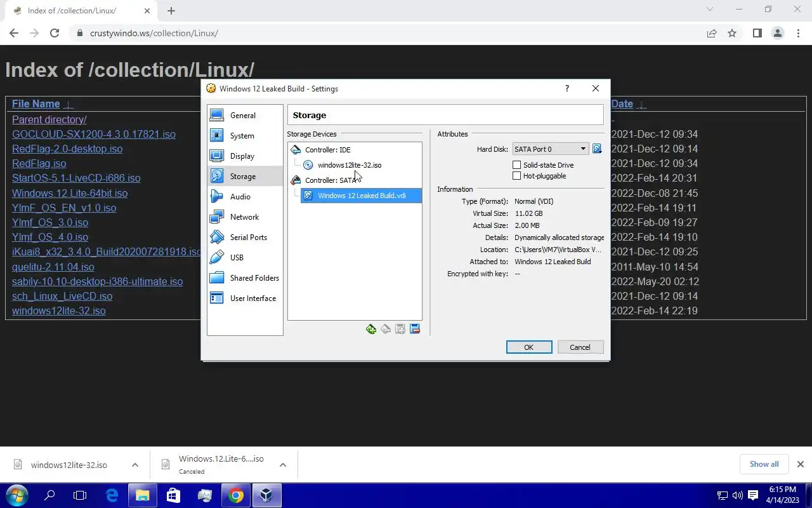812x508 pixels.
Task: Click the share page icon in Chrome
Action: click(x=712, y=33)
